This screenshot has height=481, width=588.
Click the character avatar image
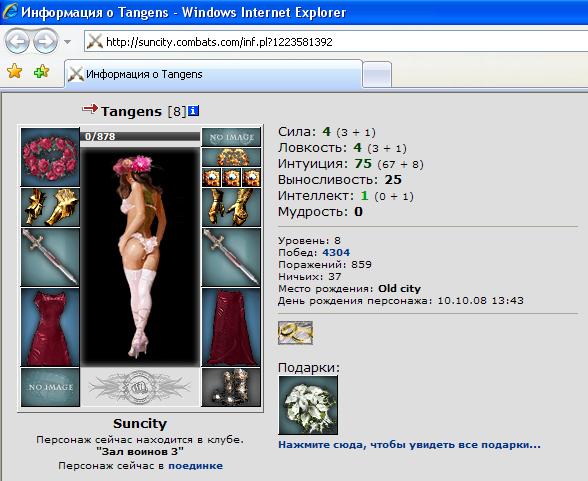click(140, 257)
